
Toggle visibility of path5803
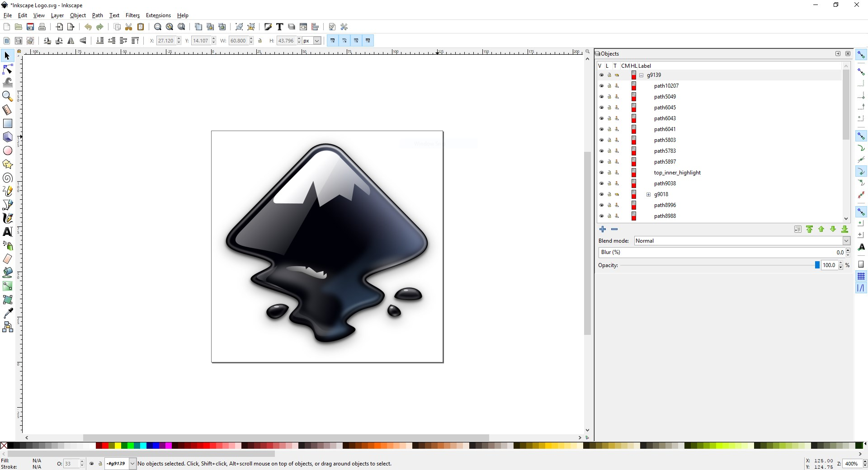tap(601, 140)
